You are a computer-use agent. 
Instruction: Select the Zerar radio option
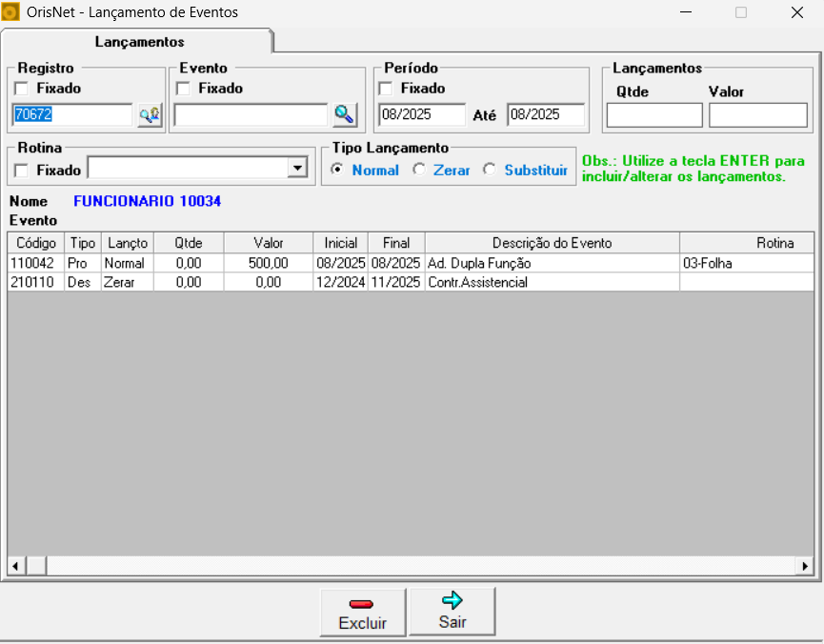(x=418, y=171)
